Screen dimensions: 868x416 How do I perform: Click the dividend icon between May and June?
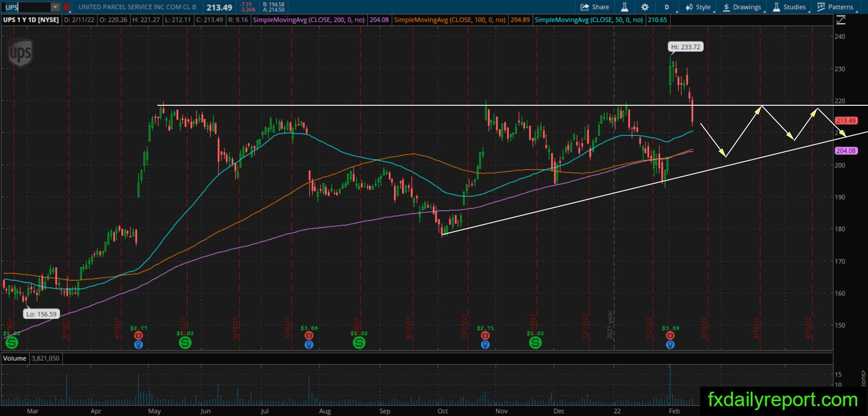[x=185, y=343]
